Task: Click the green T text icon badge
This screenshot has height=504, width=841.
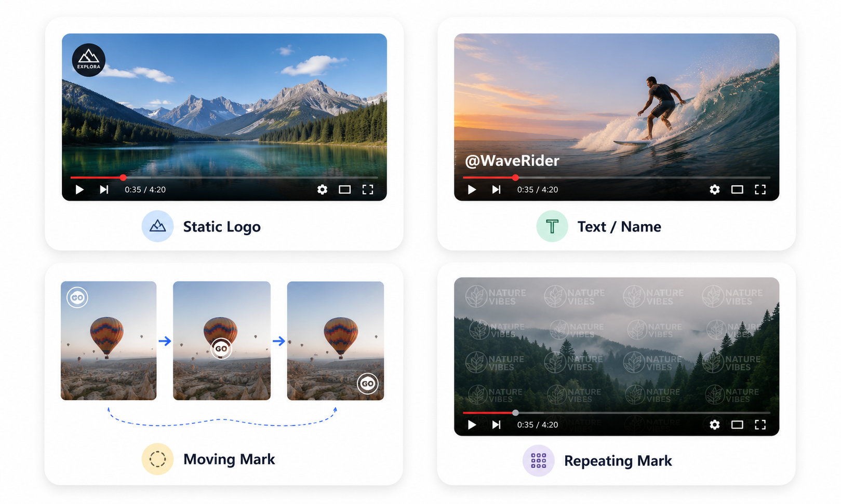Action: tap(552, 226)
